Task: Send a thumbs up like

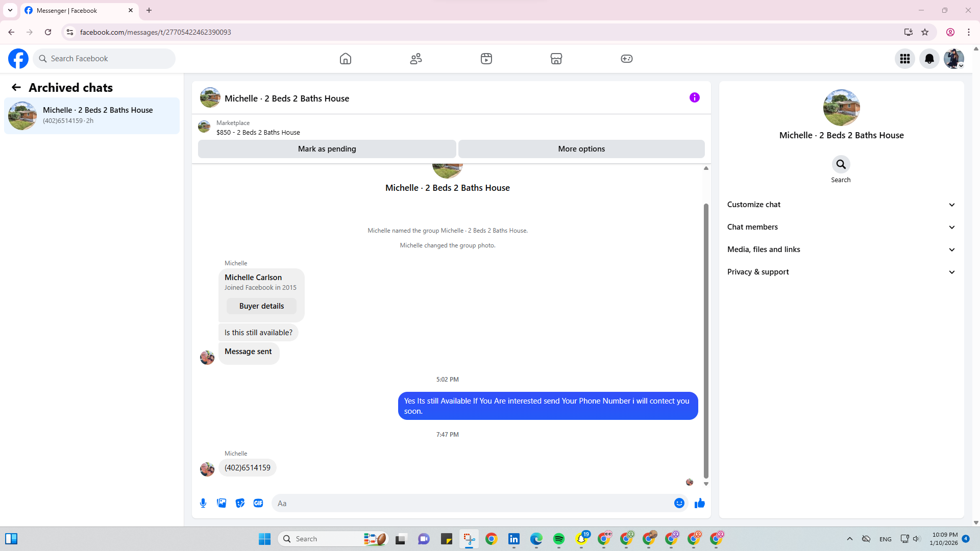Action: click(x=699, y=503)
